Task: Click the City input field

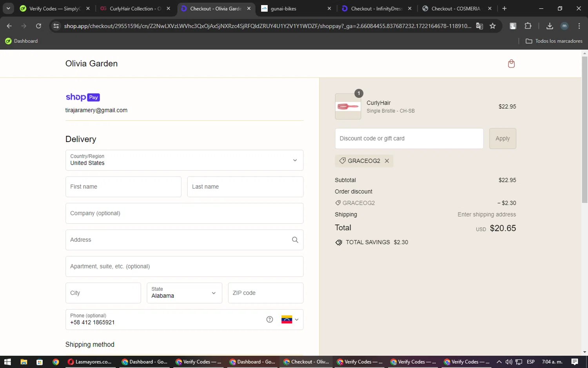Action: tap(103, 293)
